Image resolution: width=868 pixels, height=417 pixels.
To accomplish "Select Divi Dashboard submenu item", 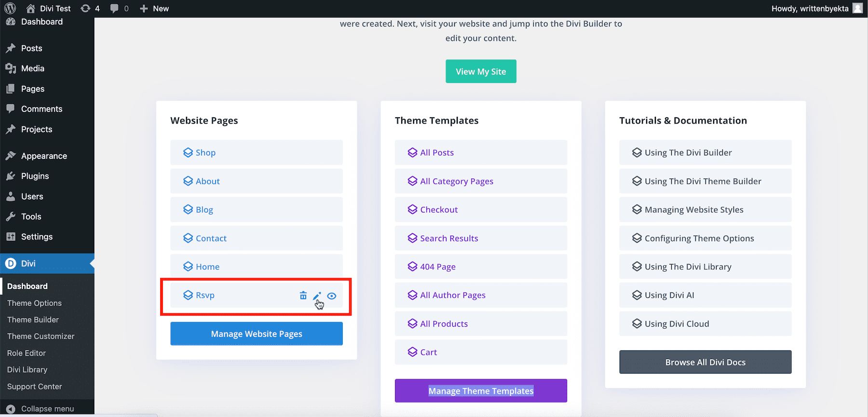I will tap(27, 286).
